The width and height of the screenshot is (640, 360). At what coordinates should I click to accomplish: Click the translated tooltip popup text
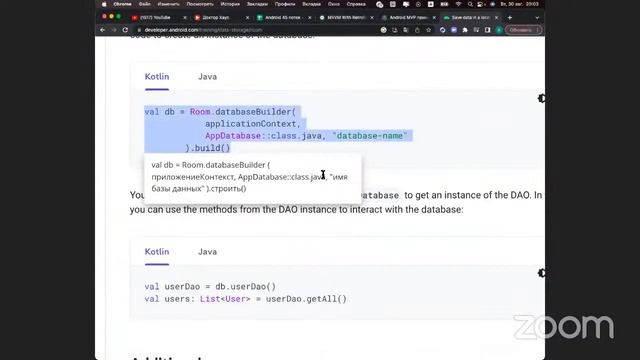tap(249, 177)
